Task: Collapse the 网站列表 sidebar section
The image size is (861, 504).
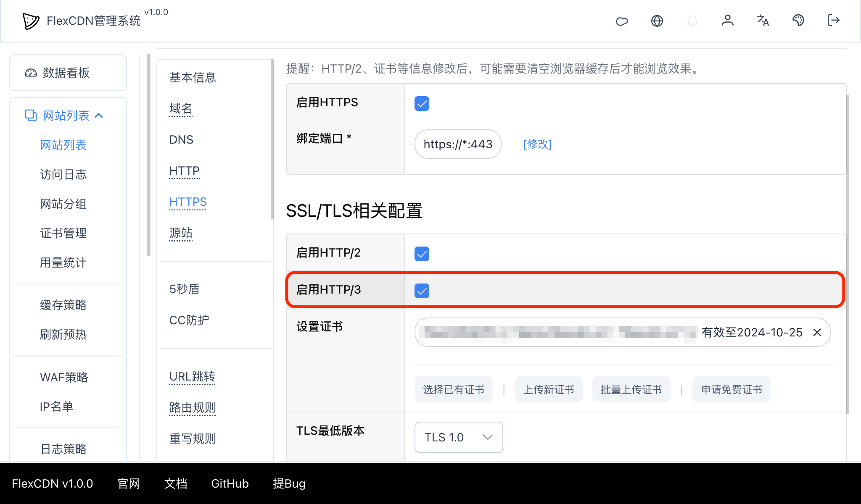Action: point(100,115)
